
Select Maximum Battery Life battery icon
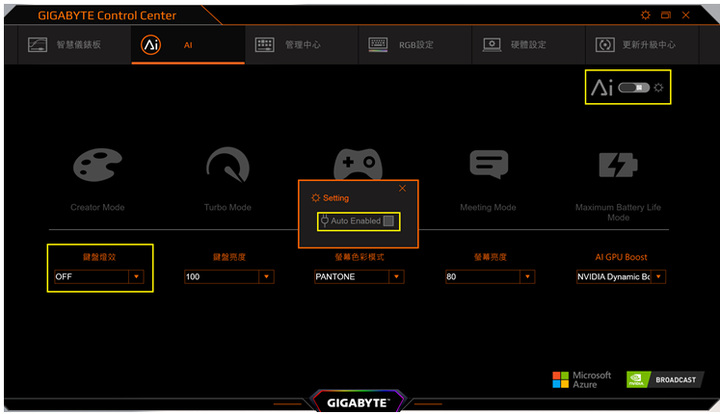pos(618,165)
